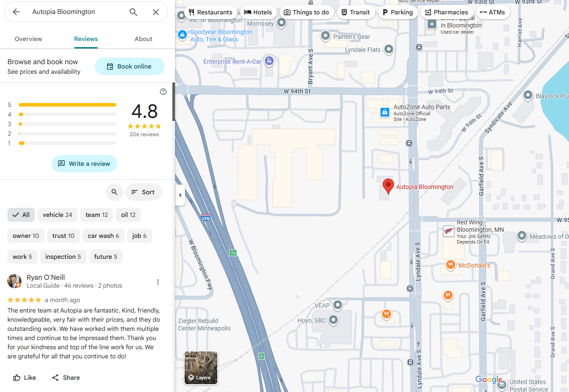Click the side panel scrollbar
Image resolution: width=569 pixels, height=392 pixels.
(x=173, y=102)
